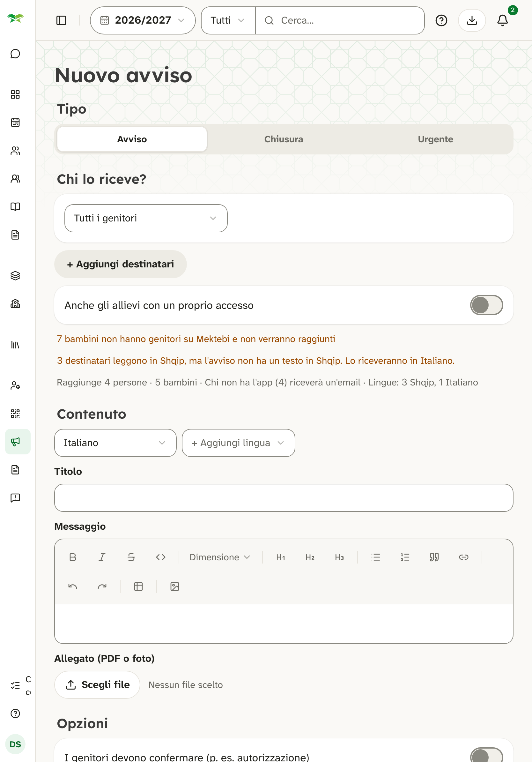Apply H2 heading style

click(x=310, y=557)
